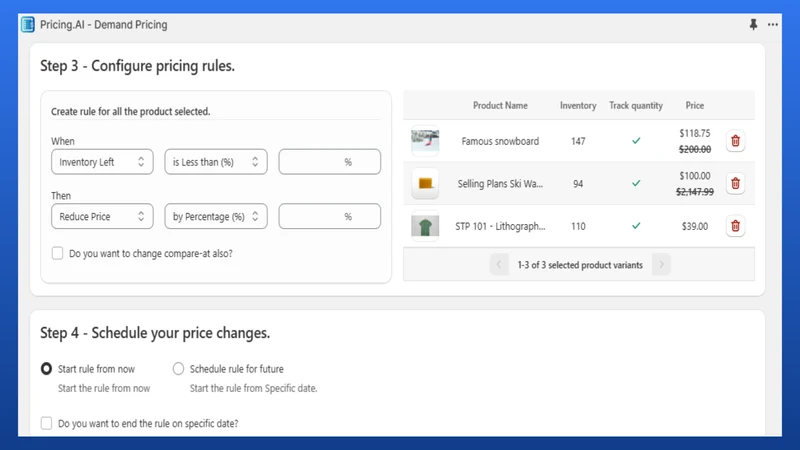Select Start rule from now option
The width and height of the screenshot is (800, 450).
coord(46,368)
